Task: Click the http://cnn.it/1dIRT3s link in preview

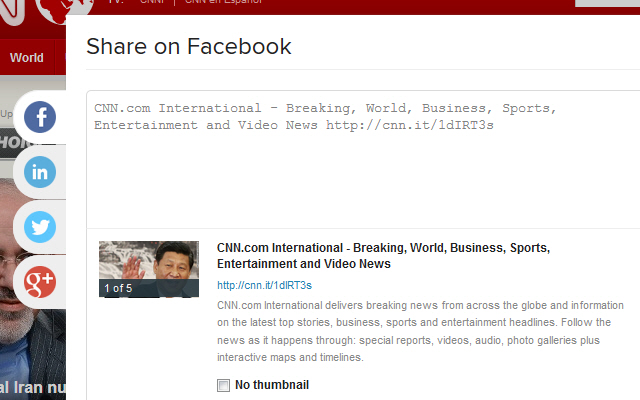Action: click(264, 285)
